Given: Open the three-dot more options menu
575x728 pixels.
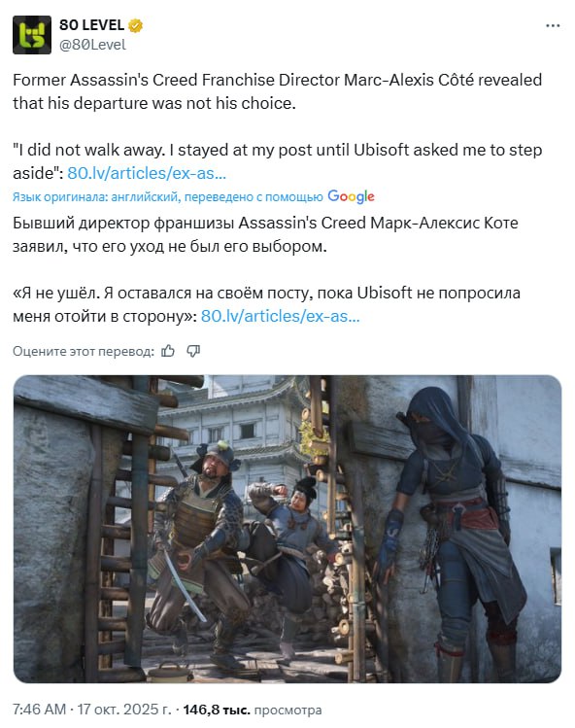Looking at the screenshot, I should (x=553, y=25).
